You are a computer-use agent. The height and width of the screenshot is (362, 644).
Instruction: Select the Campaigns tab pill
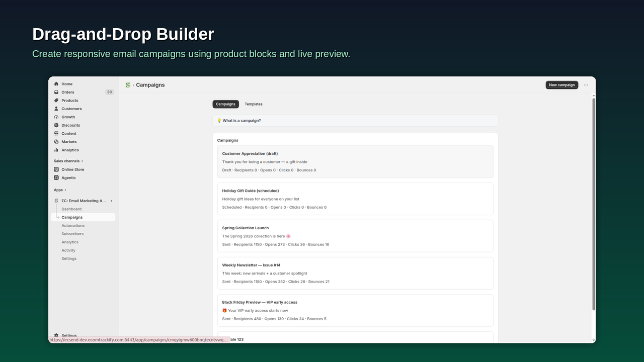(x=225, y=104)
